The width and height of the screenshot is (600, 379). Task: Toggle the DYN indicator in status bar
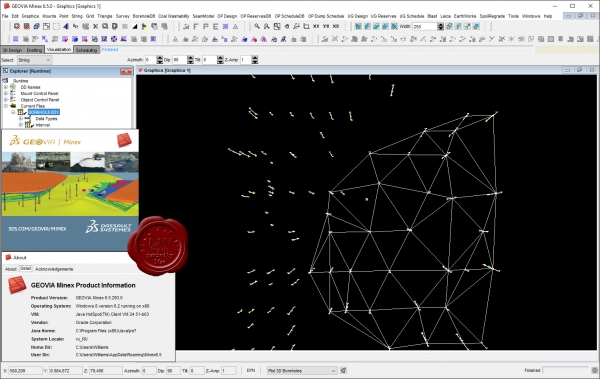(251, 371)
